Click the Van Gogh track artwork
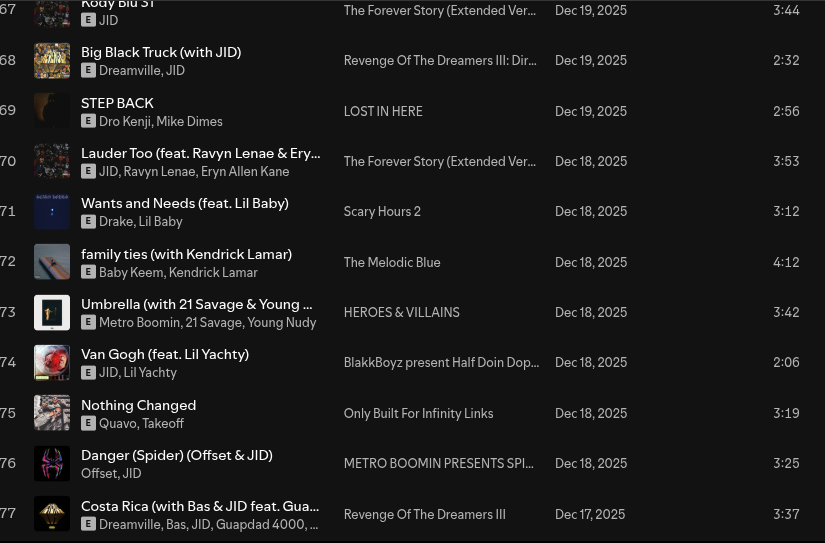The height and width of the screenshot is (543, 825). point(52,363)
